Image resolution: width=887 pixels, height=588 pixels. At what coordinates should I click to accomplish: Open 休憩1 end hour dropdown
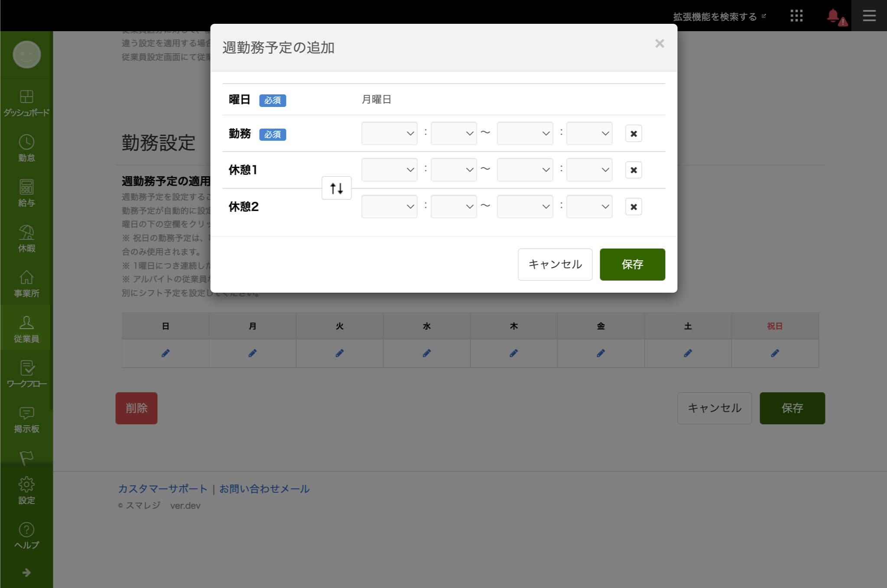tap(525, 170)
